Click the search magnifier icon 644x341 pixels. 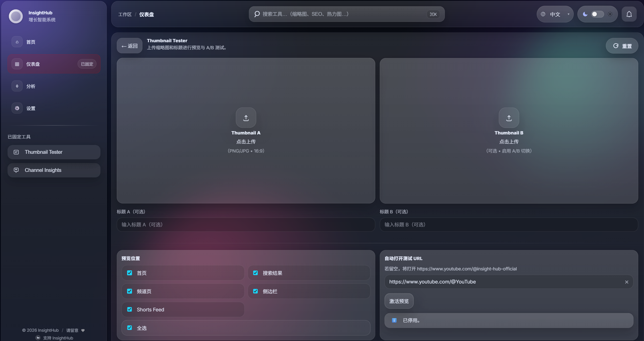pos(257,14)
